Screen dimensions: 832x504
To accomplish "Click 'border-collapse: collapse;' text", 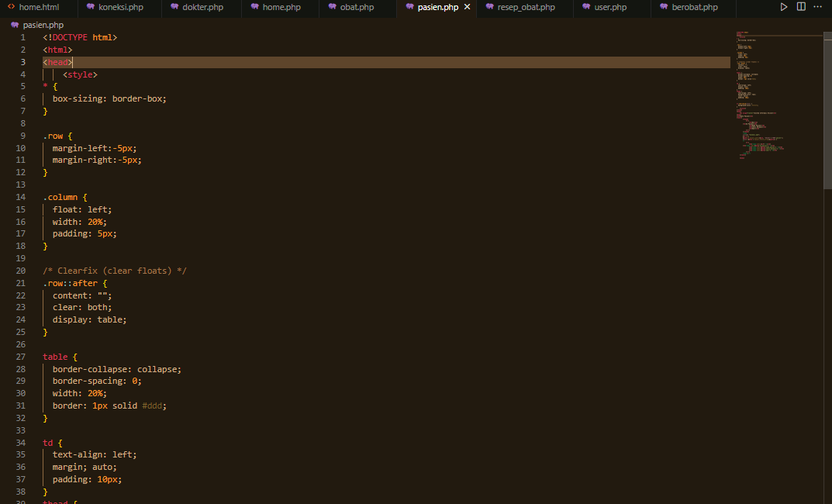I will click(x=117, y=369).
